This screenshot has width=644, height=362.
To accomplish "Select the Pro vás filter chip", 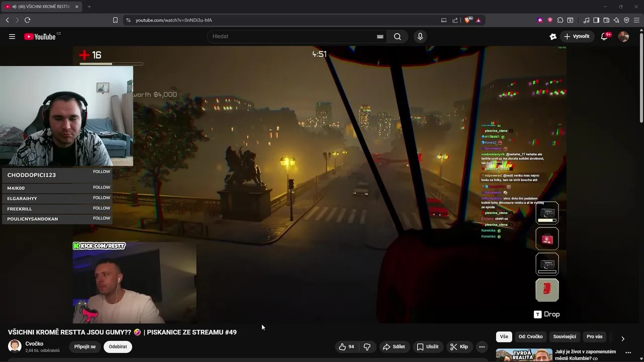I will tap(594, 336).
